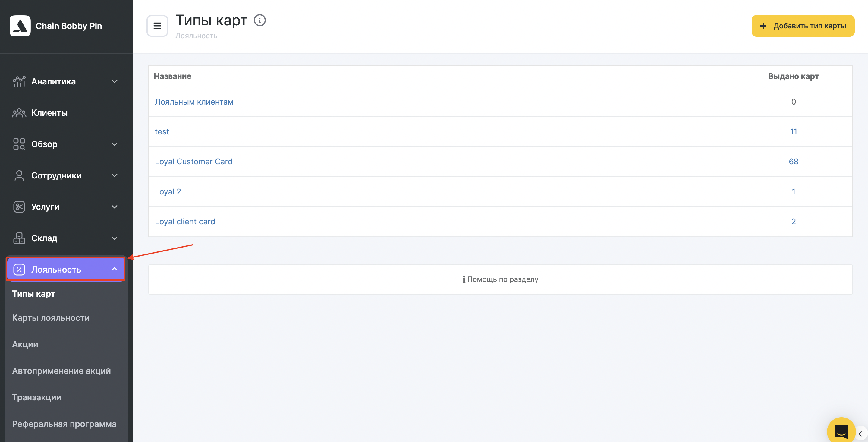Click issued count 0 for Лояльным клиентам
The width and height of the screenshot is (868, 442).
[793, 102]
